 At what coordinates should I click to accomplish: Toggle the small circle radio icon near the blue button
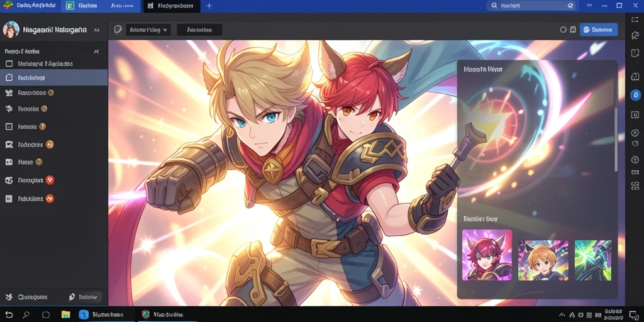[563, 30]
